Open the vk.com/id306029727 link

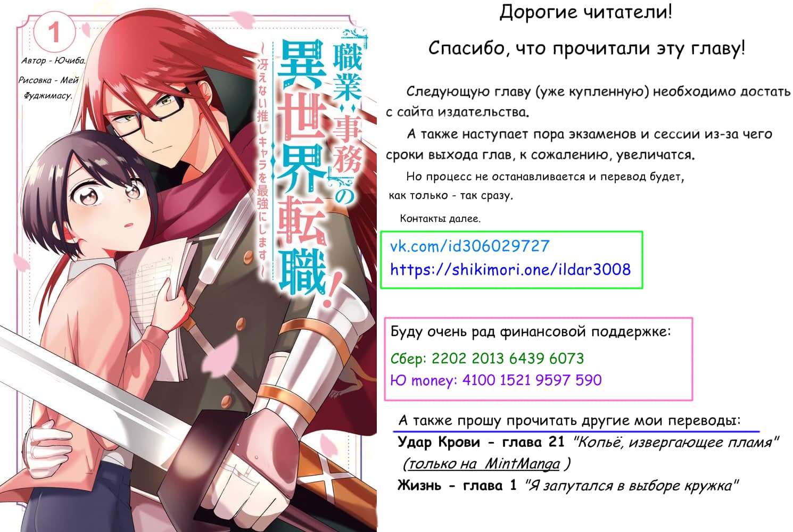click(x=469, y=246)
